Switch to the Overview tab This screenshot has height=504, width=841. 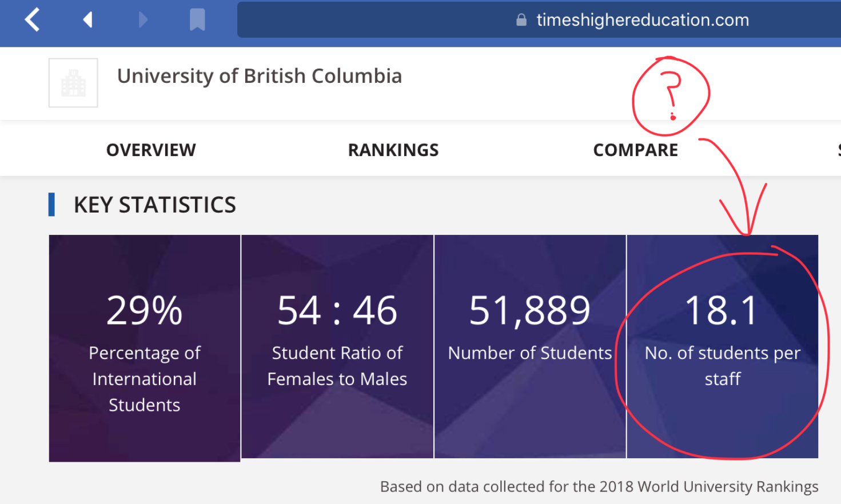click(x=151, y=150)
